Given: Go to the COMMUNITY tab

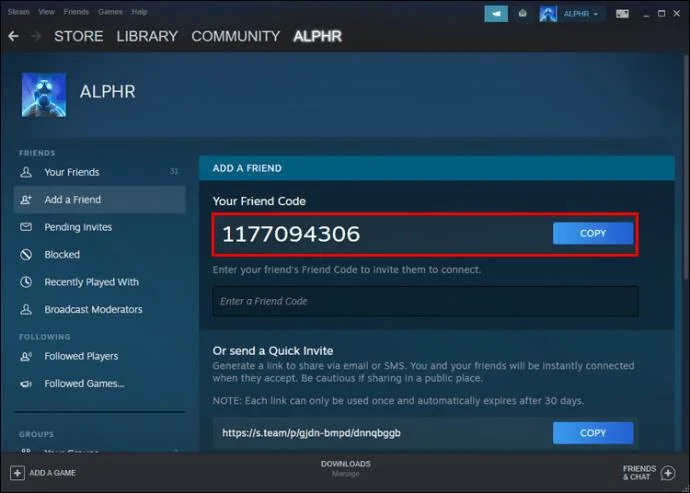Looking at the screenshot, I should coord(235,36).
